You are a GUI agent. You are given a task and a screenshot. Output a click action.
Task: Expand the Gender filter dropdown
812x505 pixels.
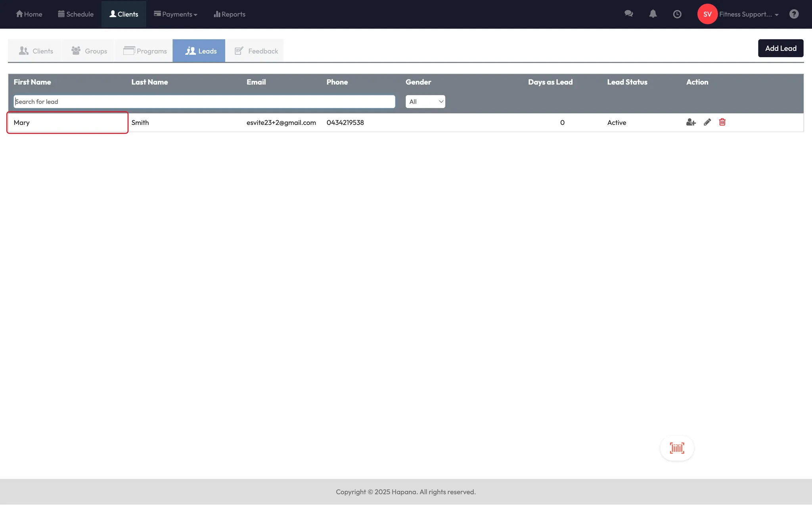tap(425, 102)
